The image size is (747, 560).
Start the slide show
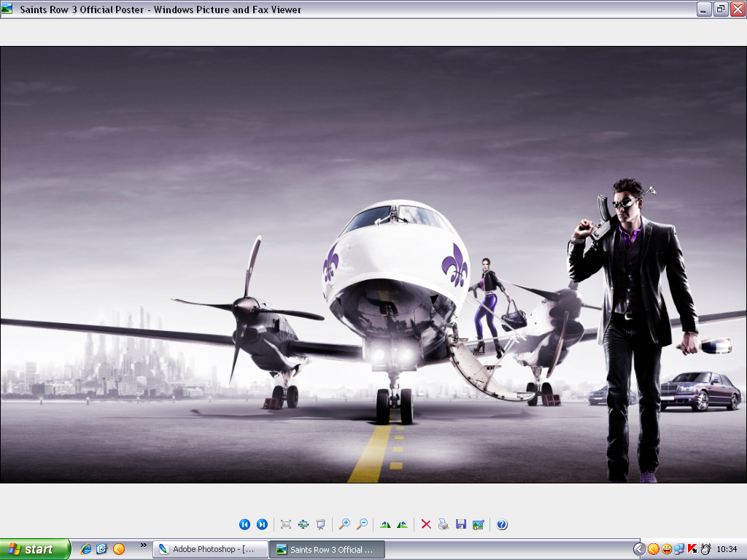pos(321,524)
